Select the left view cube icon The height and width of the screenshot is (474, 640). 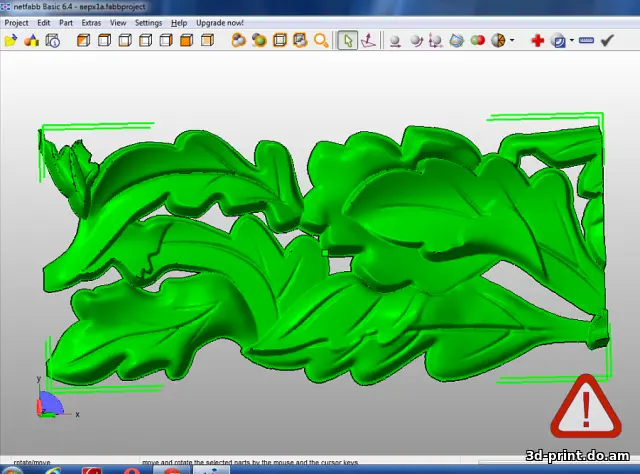[x=145, y=40]
